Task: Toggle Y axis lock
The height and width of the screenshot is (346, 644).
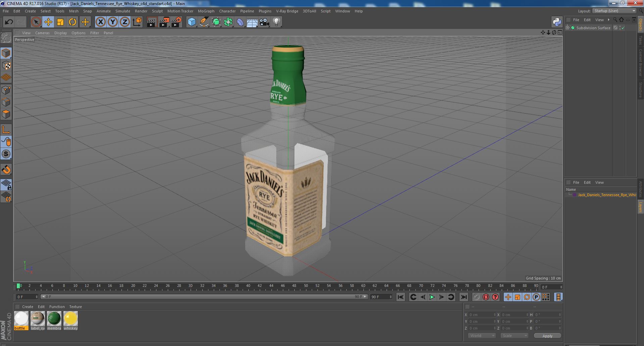Action: tap(113, 22)
